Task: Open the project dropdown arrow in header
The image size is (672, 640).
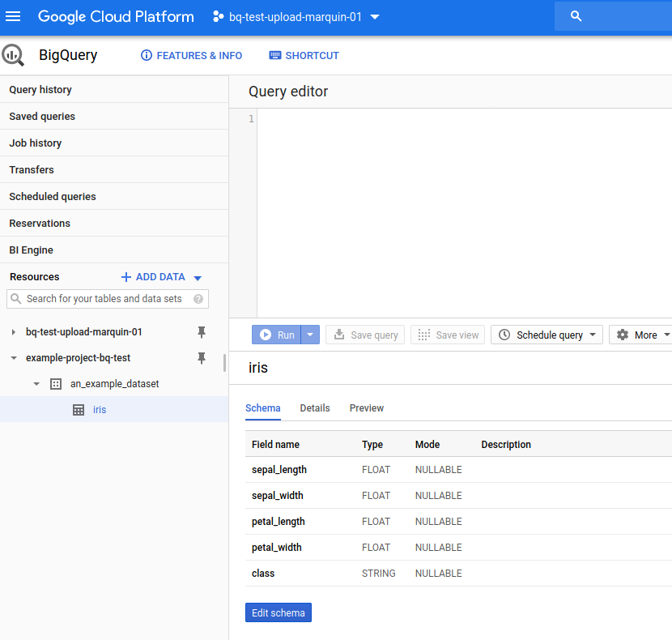Action: [x=375, y=17]
